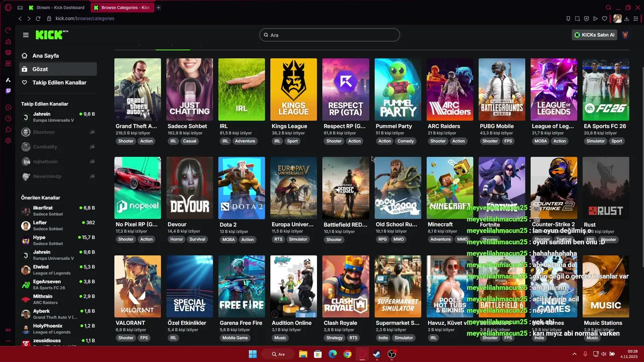Screen dimensions: 644x362
Task: Open Dota 2 category cover
Action: click(x=242, y=188)
